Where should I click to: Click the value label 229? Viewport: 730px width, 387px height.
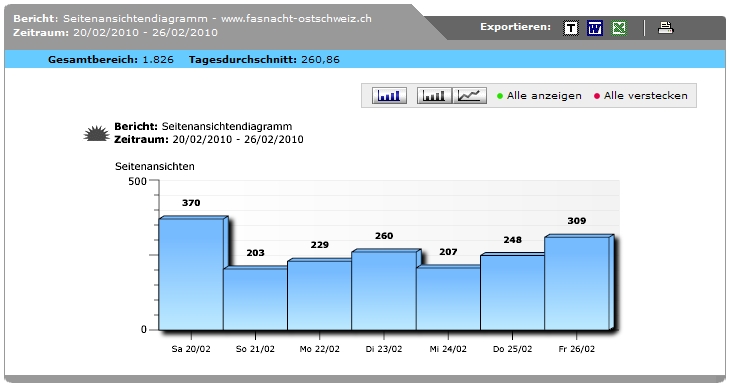[x=319, y=244]
